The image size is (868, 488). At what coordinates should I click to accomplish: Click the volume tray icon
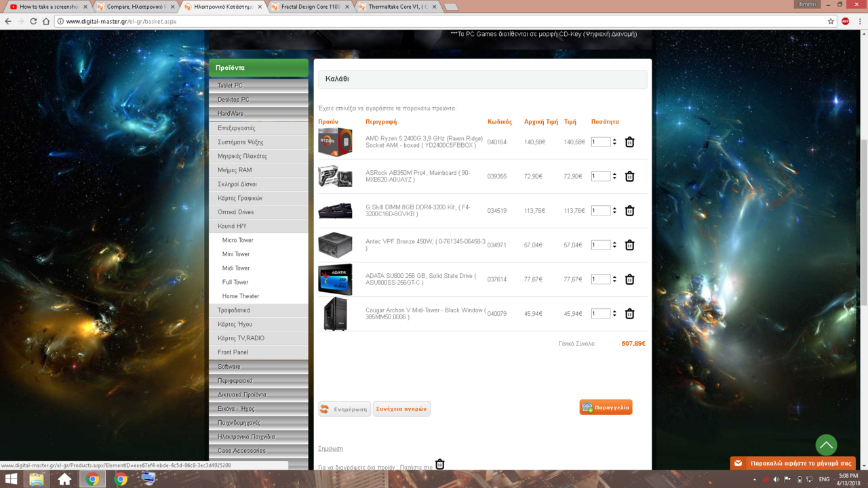[776, 479]
